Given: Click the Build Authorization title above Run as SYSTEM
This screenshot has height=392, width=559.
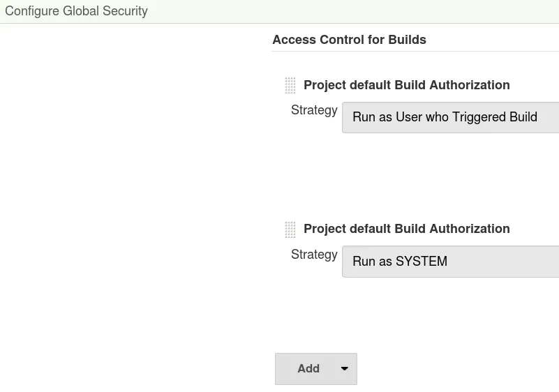Looking at the screenshot, I should click(406, 229).
